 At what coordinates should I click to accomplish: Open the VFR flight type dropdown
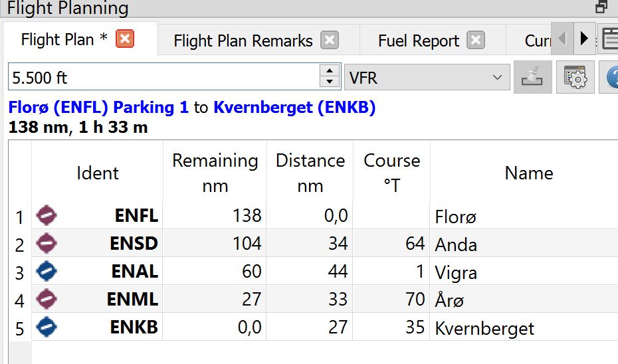(x=427, y=77)
